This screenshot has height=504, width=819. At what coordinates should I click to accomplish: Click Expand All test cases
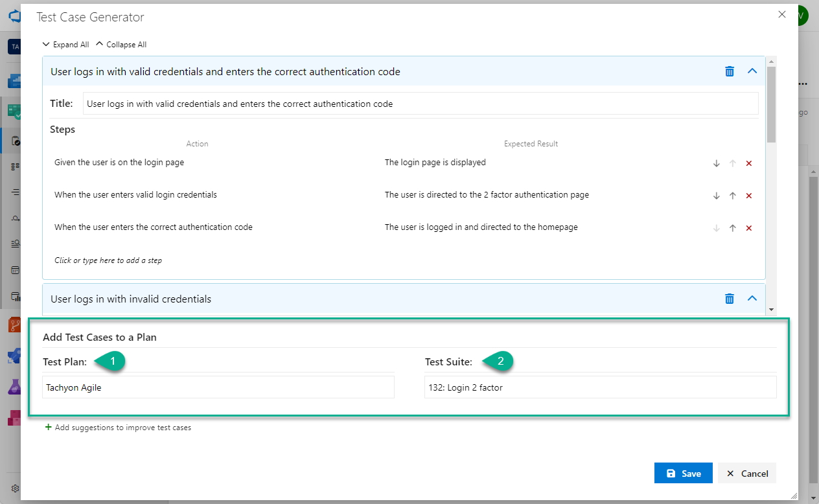point(65,45)
